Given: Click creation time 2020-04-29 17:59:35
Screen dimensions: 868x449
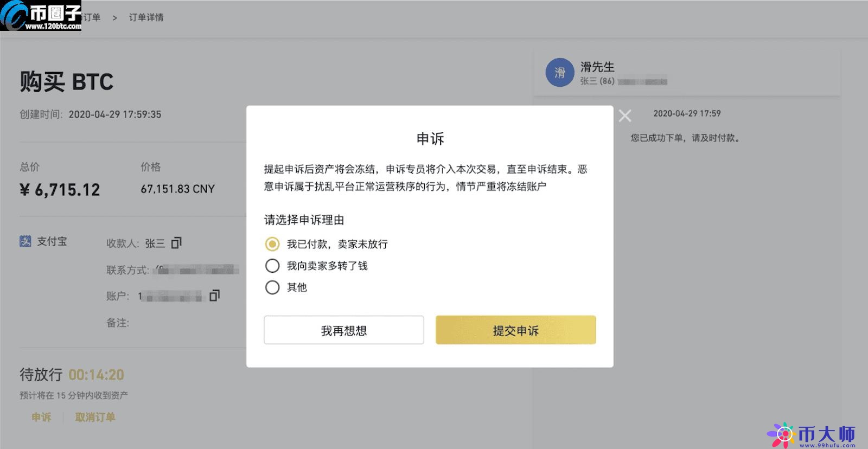Looking at the screenshot, I should (x=115, y=114).
